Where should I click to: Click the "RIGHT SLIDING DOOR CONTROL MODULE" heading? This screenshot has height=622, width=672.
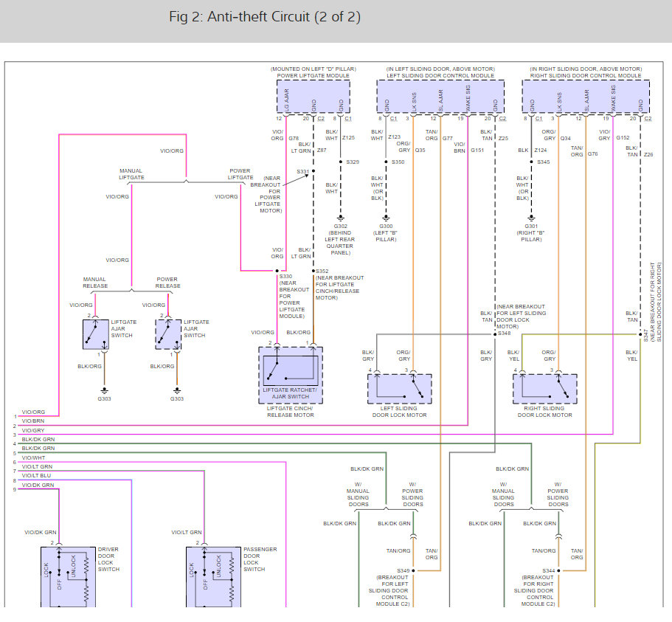586,76
